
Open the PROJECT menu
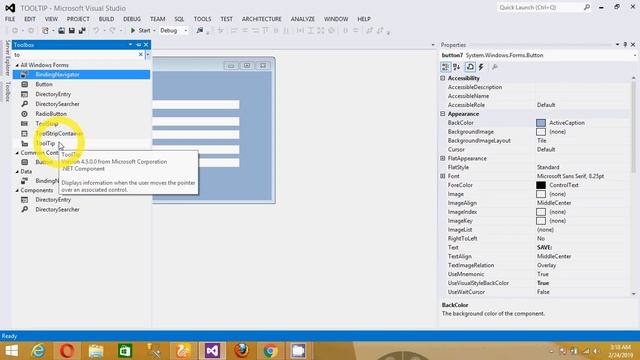(x=78, y=19)
